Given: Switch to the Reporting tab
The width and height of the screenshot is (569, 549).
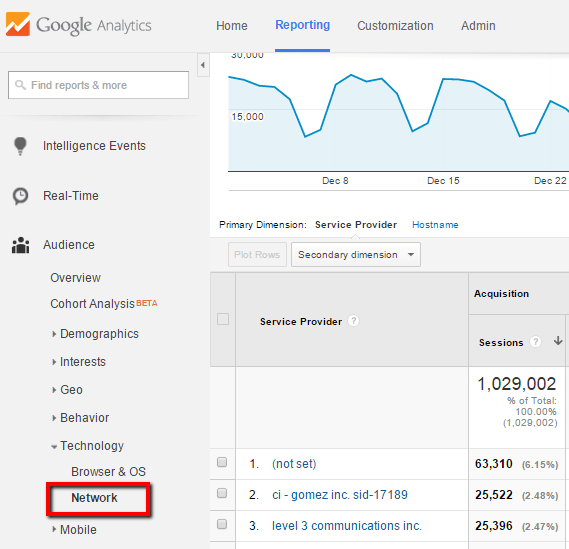Looking at the screenshot, I should (302, 25).
